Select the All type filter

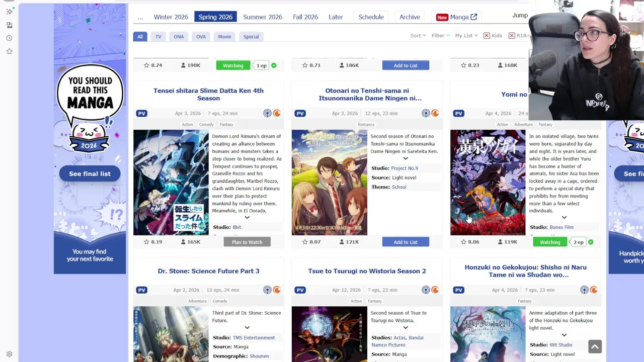click(x=140, y=37)
